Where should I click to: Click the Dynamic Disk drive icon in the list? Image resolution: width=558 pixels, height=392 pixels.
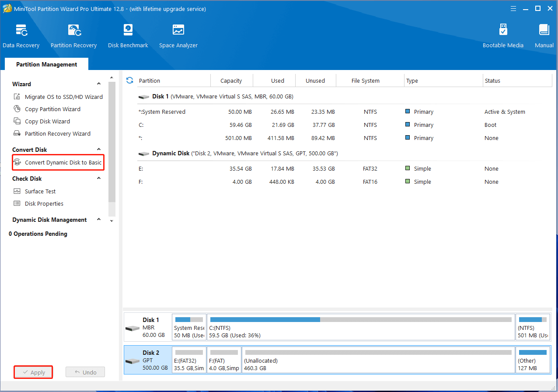(144, 154)
